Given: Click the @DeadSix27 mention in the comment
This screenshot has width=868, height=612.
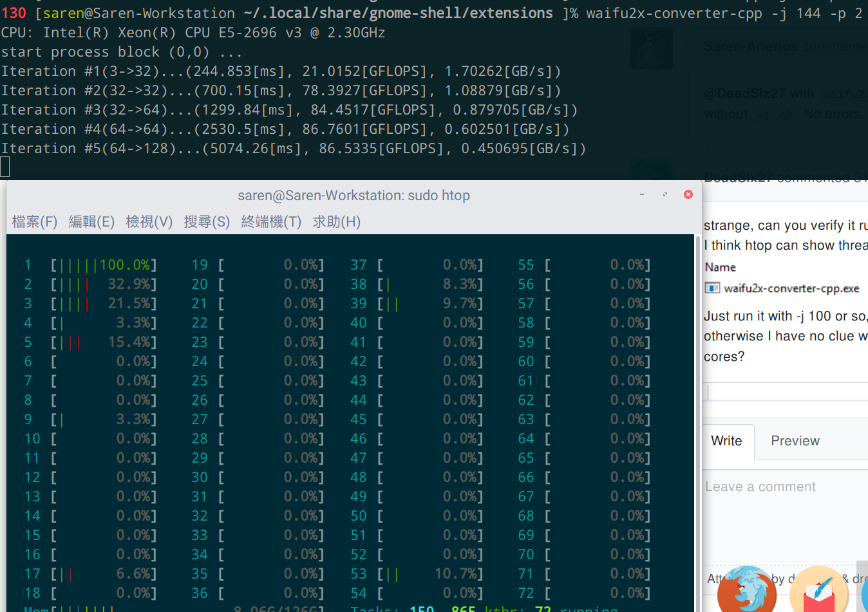Looking at the screenshot, I should point(744,93).
